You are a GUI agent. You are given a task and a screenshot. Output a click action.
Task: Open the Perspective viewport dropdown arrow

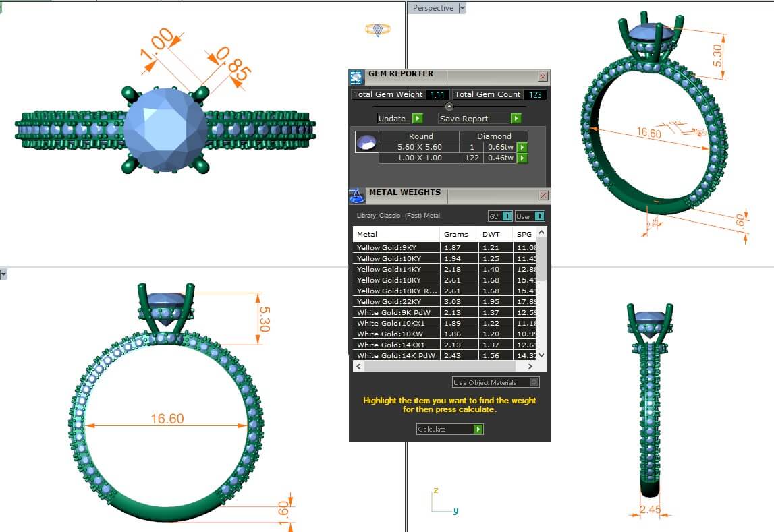[x=462, y=8]
